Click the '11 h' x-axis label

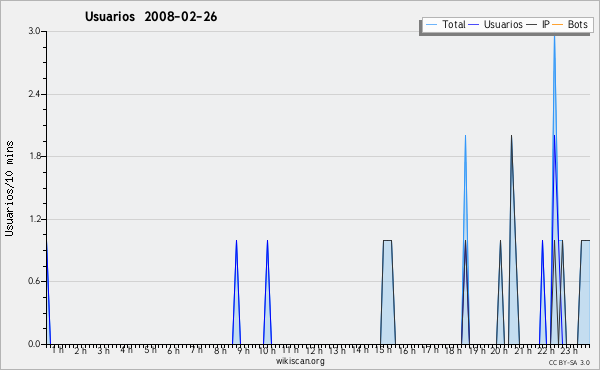(x=290, y=350)
